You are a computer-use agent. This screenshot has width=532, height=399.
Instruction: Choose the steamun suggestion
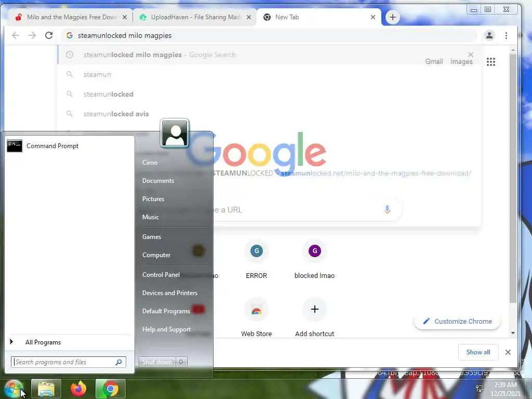pos(270,74)
